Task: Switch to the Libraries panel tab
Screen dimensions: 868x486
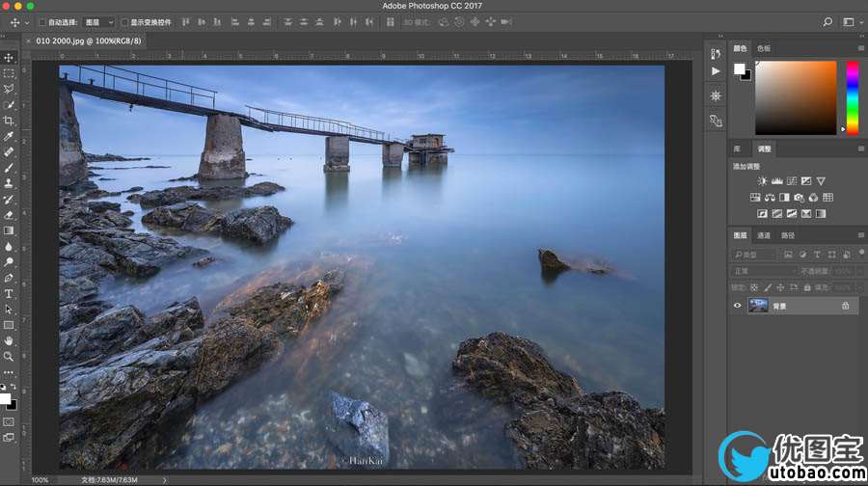Action: (x=737, y=148)
